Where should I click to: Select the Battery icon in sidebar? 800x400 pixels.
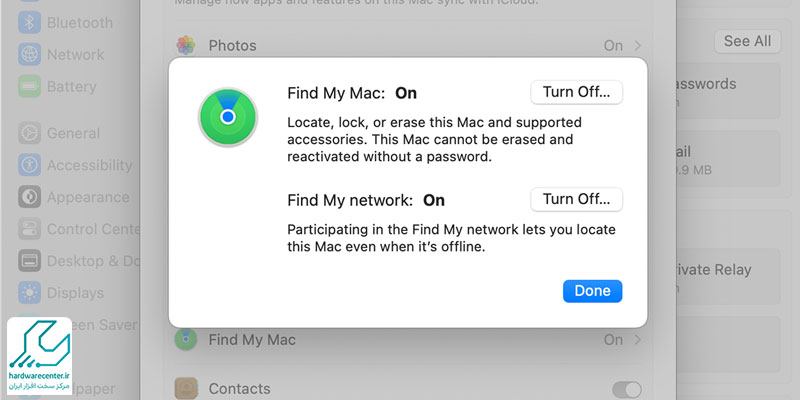[30, 86]
